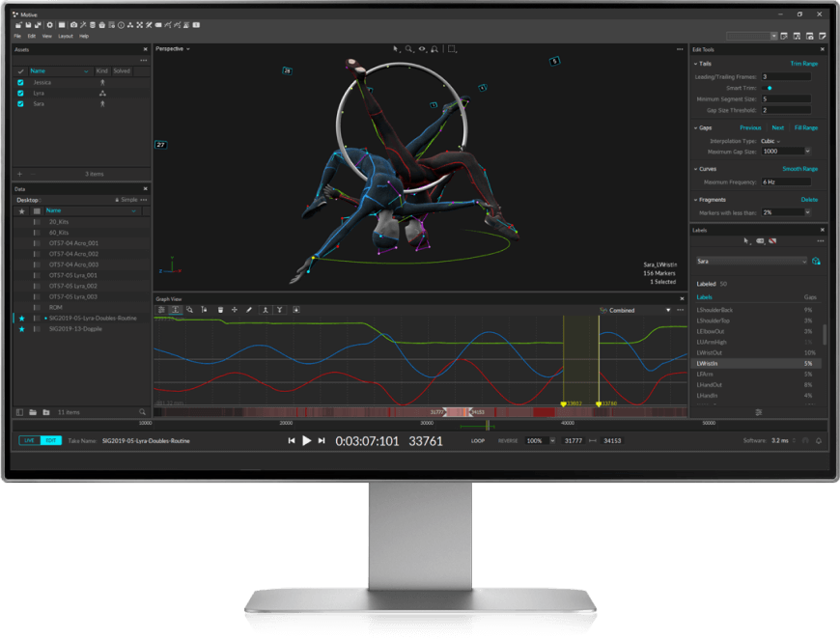Select the pencil edit tool in Graph View
This screenshot has width=840, height=640.
tap(249, 308)
